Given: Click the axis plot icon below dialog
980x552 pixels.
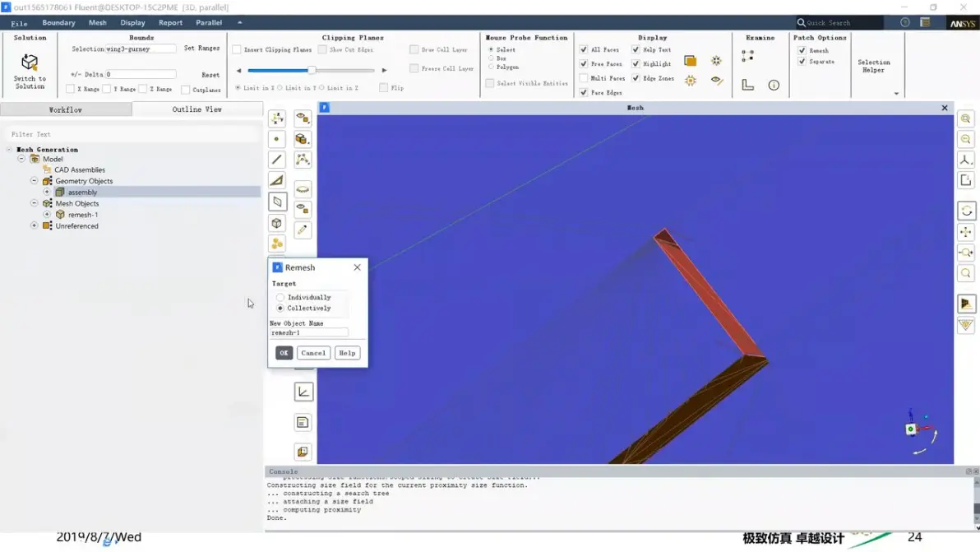Looking at the screenshot, I should [303, 392].
